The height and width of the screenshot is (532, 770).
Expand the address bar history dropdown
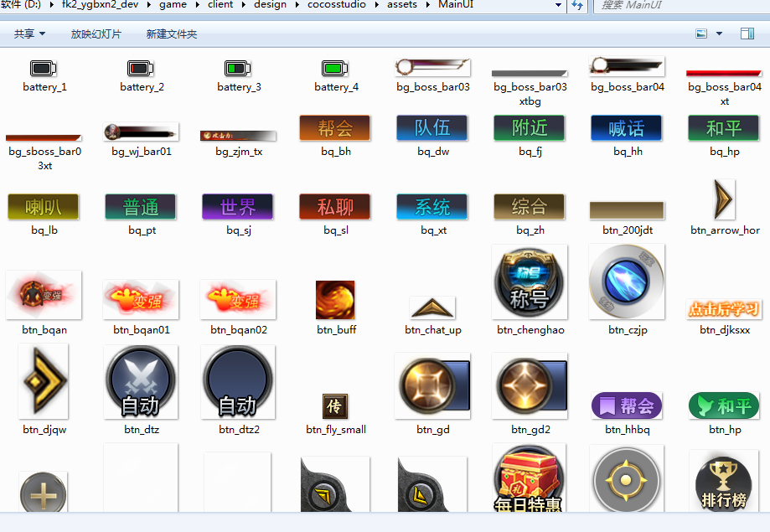point(559,5)
